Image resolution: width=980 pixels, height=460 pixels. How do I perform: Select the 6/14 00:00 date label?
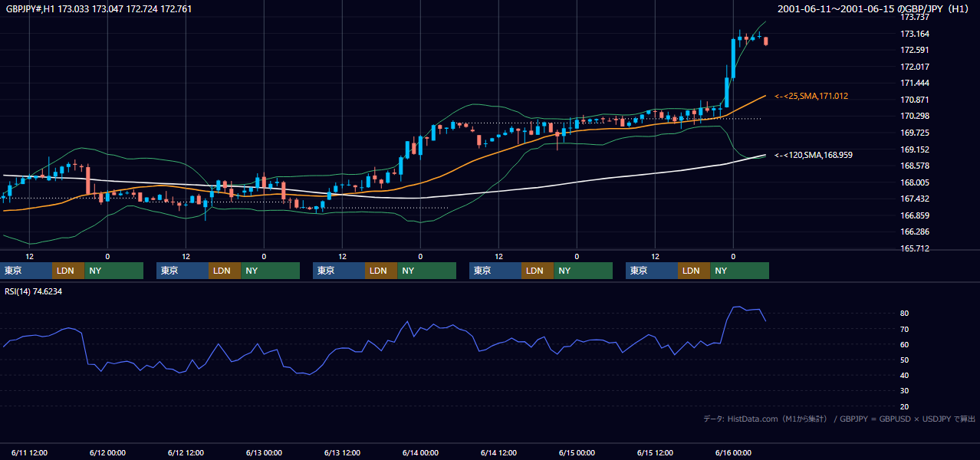pyautogui.click(x=420, y=452)
